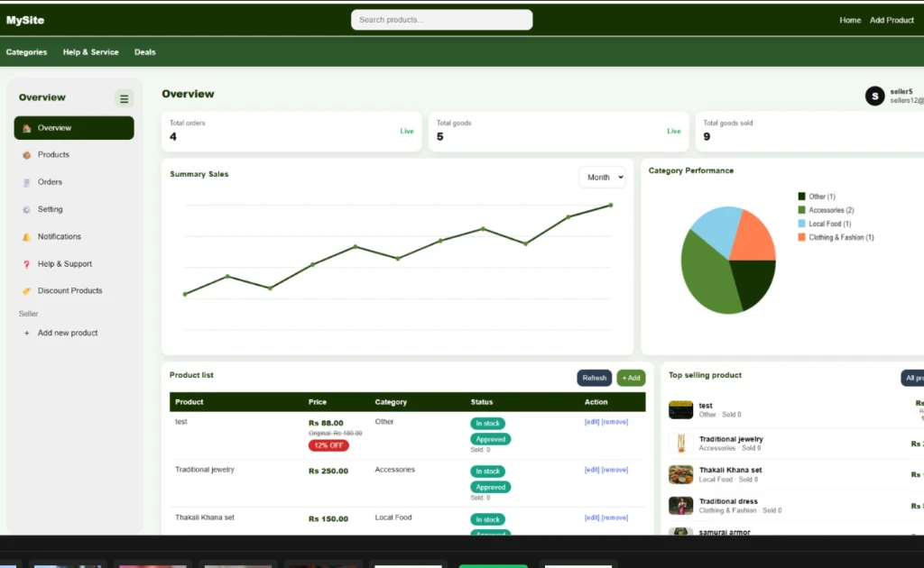The height and width of the screenshot is (568, 924).
Task: Click the 12% OFF badge for test
Action: [x=328, y=445]
